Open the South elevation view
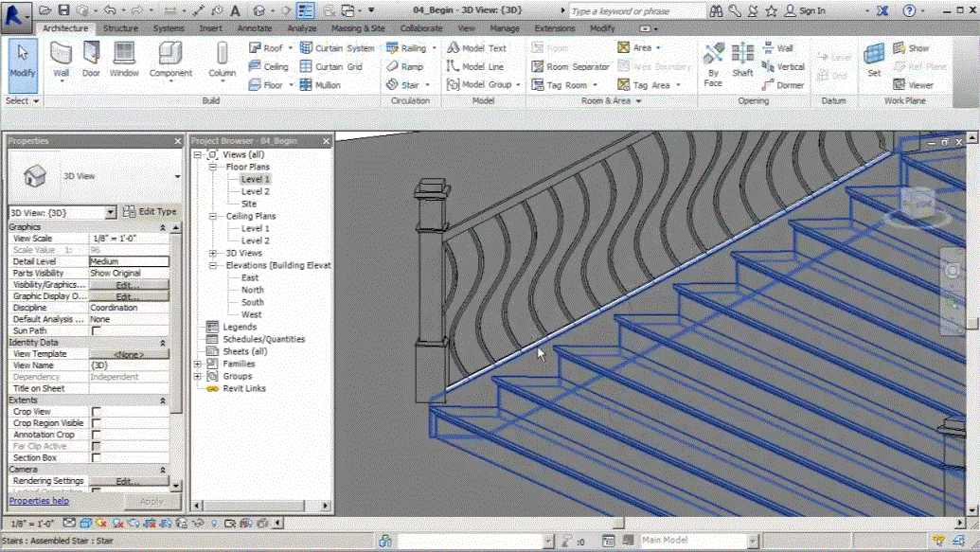The width and height of the screenshot is (980, 552). click(x=253, y=302)
